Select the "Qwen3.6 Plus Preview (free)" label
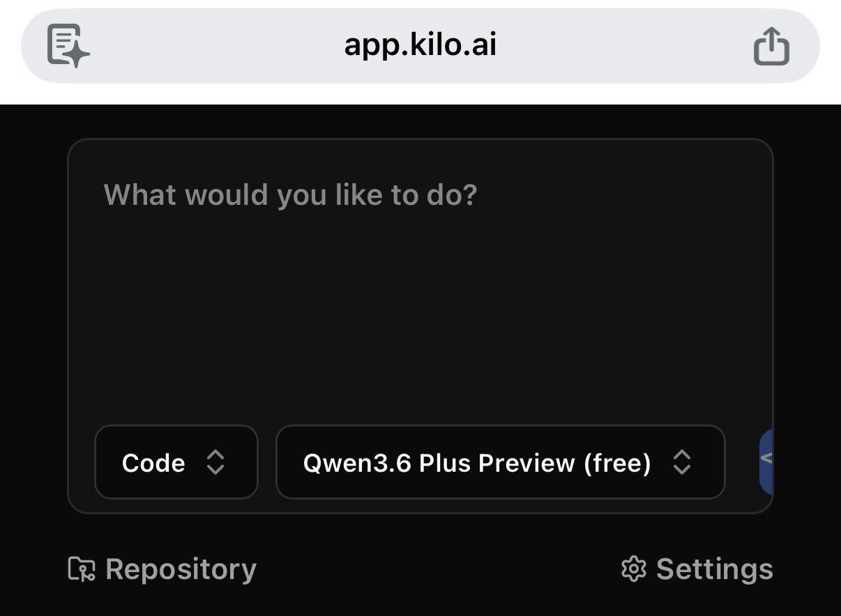The image size is (841, 616). 477,463
